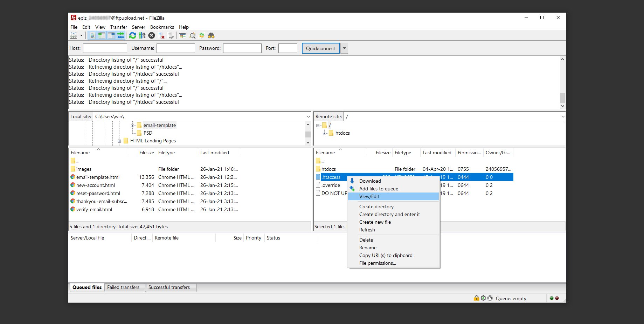Expand HTML Landing Pages folder node
Viewport: 644px width, 324px height.
[x=119, y=141]
